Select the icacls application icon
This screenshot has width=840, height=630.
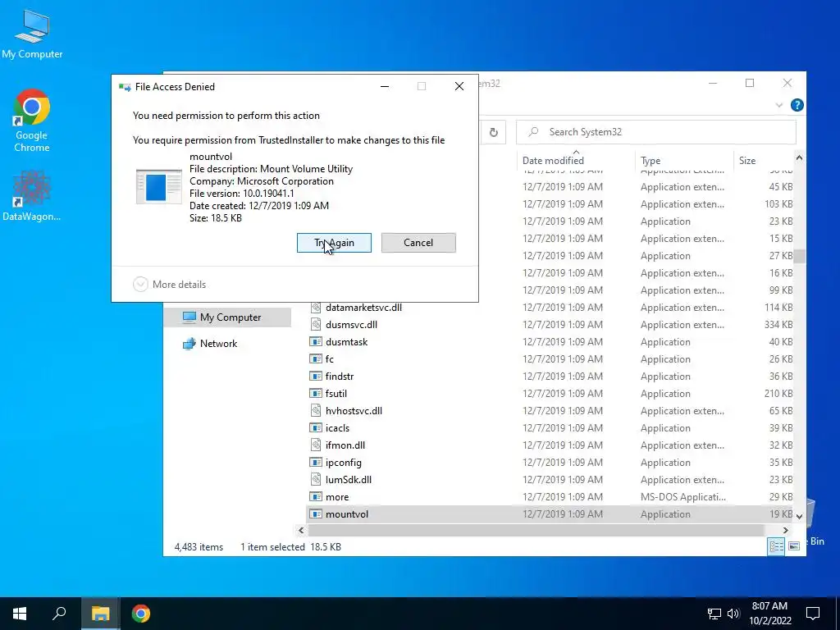(x=316, y=428)
